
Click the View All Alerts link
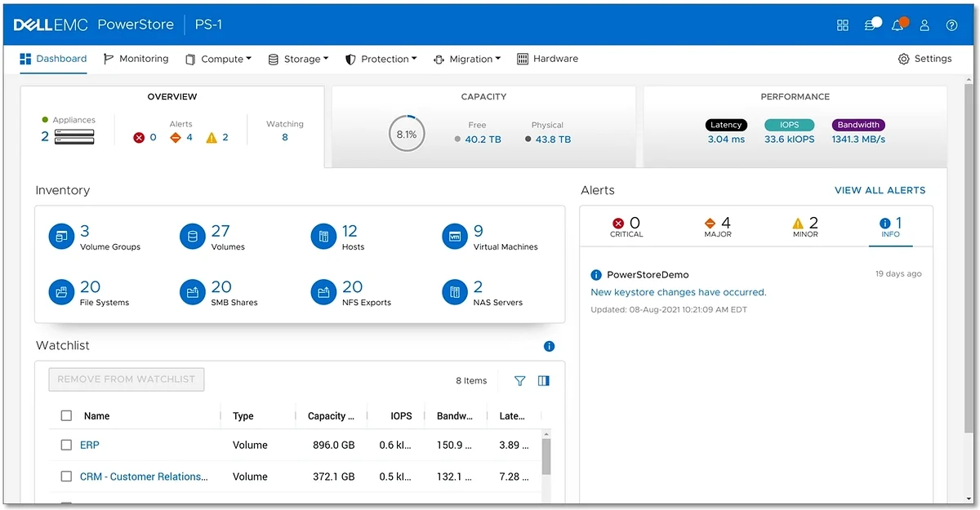pos(880,190)
